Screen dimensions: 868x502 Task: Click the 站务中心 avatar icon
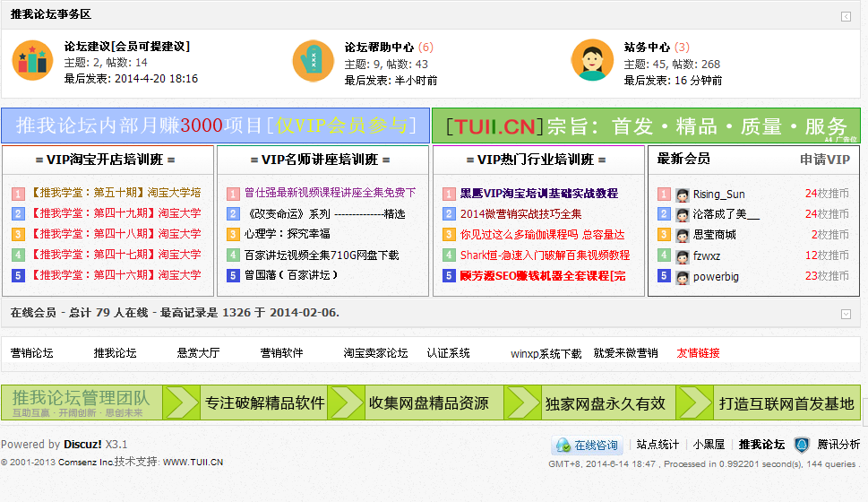[592, 60]
